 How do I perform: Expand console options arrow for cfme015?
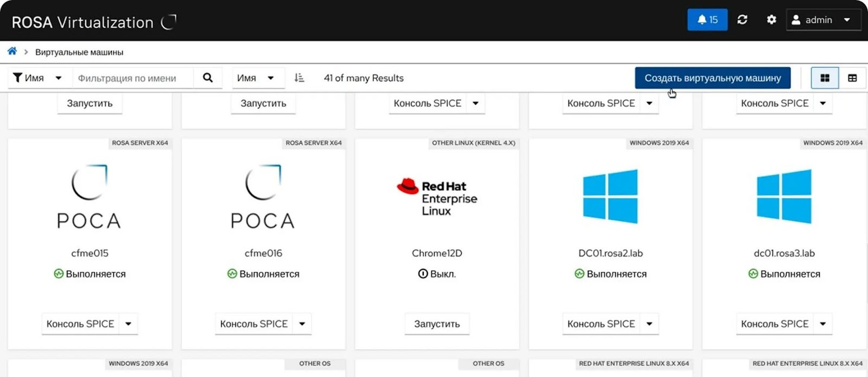129,324
